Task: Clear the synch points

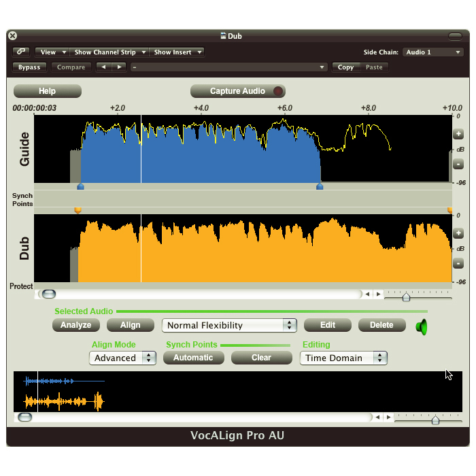Action: (x=261, y=358)
